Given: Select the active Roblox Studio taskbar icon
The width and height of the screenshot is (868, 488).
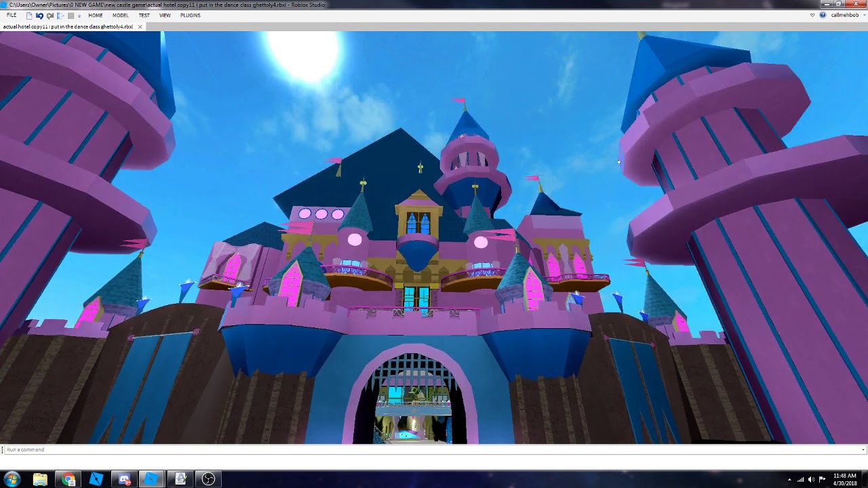Looking at the screenshot, I should [x=152, y=479].
